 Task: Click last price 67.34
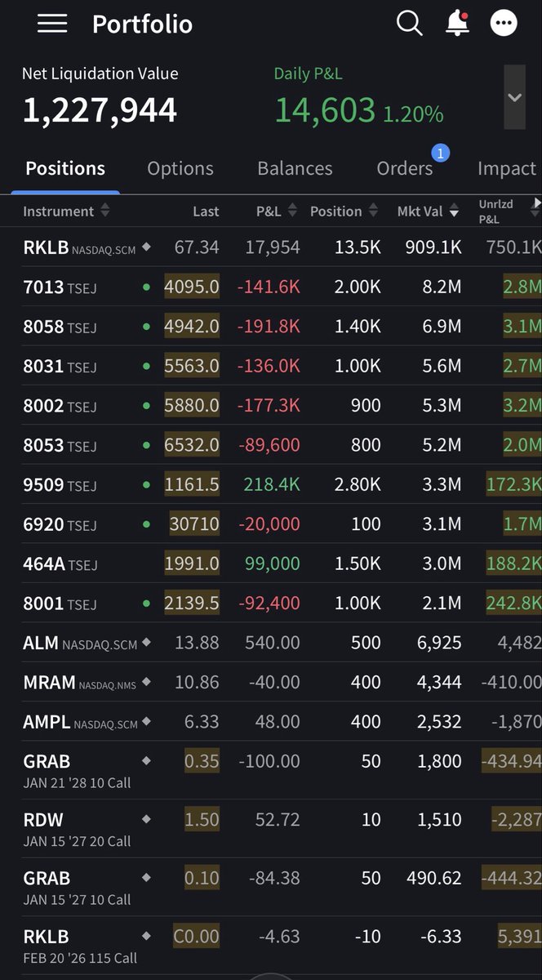coord(197,247)
